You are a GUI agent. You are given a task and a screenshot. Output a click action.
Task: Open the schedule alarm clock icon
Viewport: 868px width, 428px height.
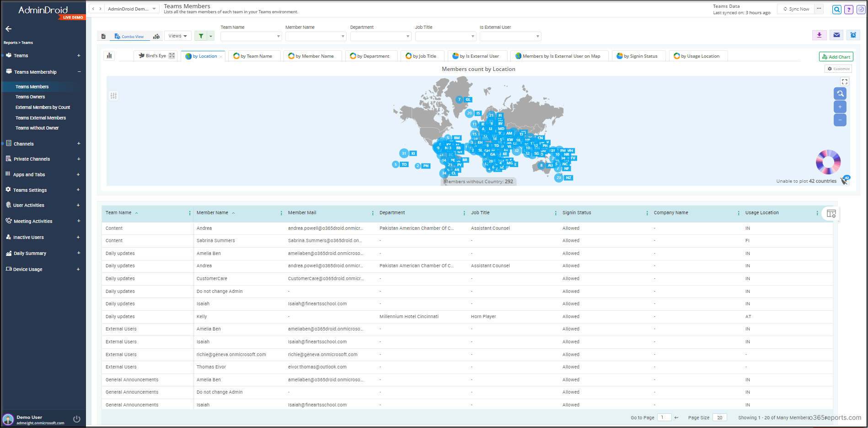click(x=853, y=35)
